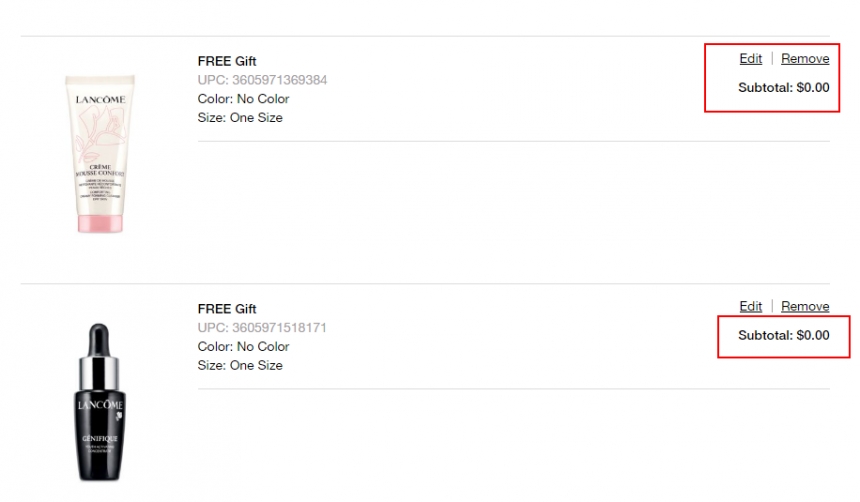Click the serum item's Subtotal: $0.00

click(x=783, y=335)
